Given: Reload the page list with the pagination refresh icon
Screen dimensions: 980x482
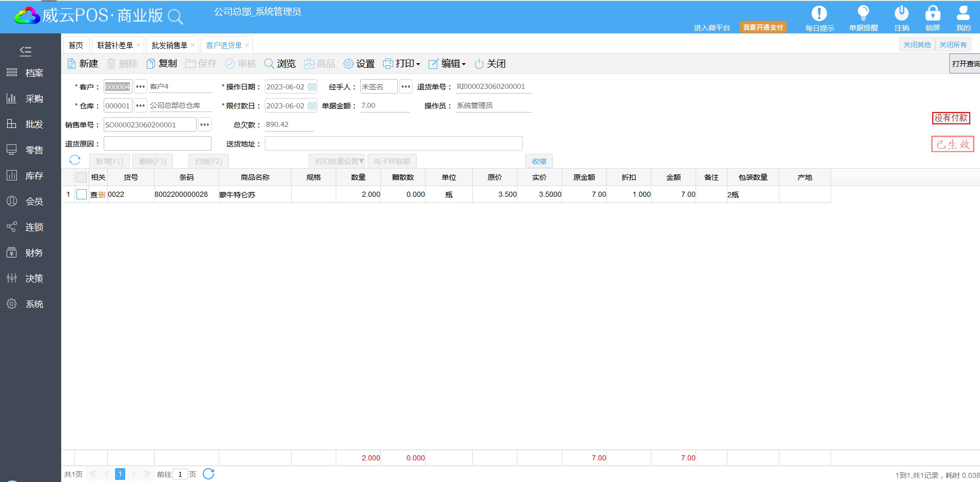Looking at the screenshot, I should tap(208, 474).
